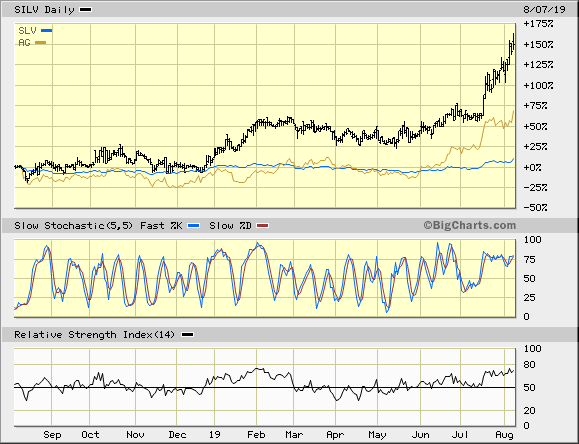Click the blue SLV legend swatch
The width and height of the screenshot is (579, 444).
coord(47,31)
